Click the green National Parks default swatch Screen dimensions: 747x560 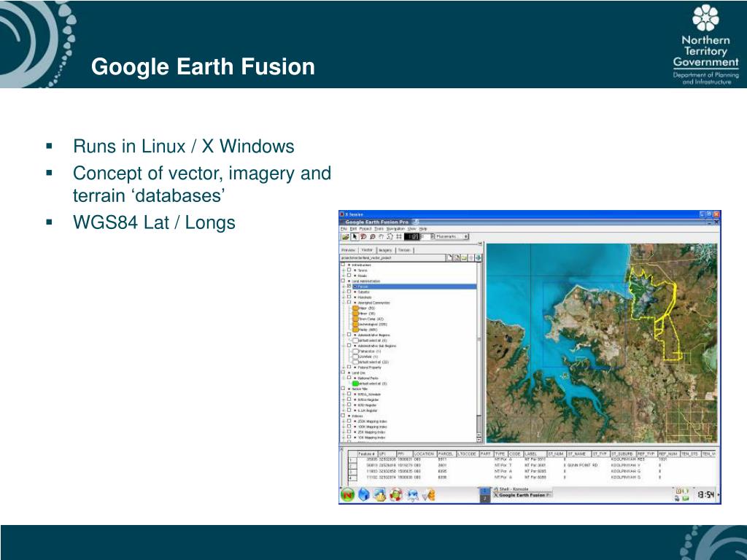point(355,384)
